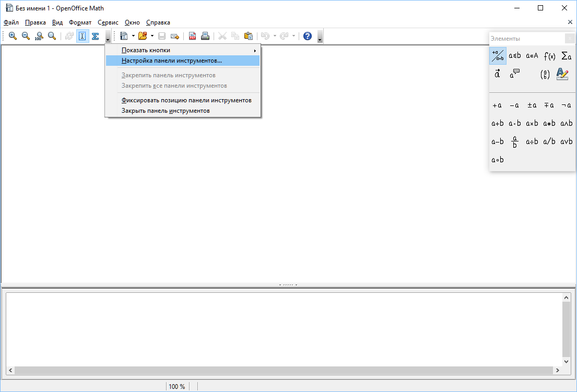The image size is (577, 392).
Task: Select the Others category icon
Action: pyautogui.click(x=515, y=74)
